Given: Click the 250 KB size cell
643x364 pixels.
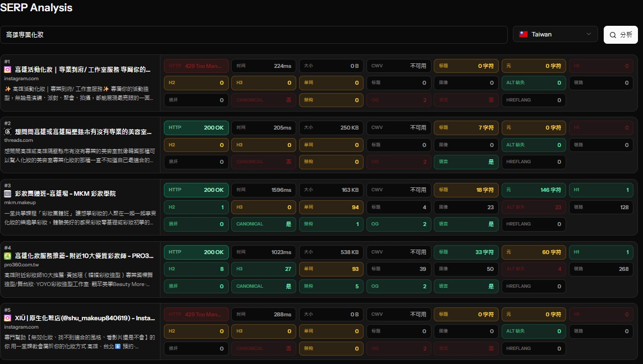Looking at the screenshot, I should 331,127.
